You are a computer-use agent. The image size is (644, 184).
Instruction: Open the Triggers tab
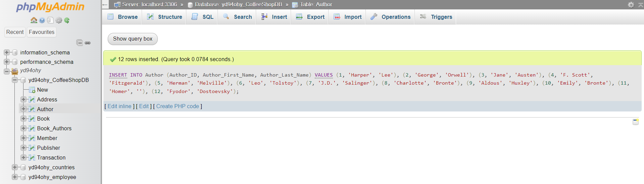pos(436,17)
